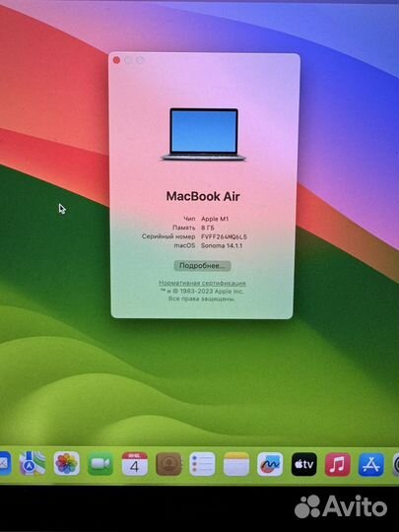Click the Память label

pyautogui.click(x=184, y=228)
